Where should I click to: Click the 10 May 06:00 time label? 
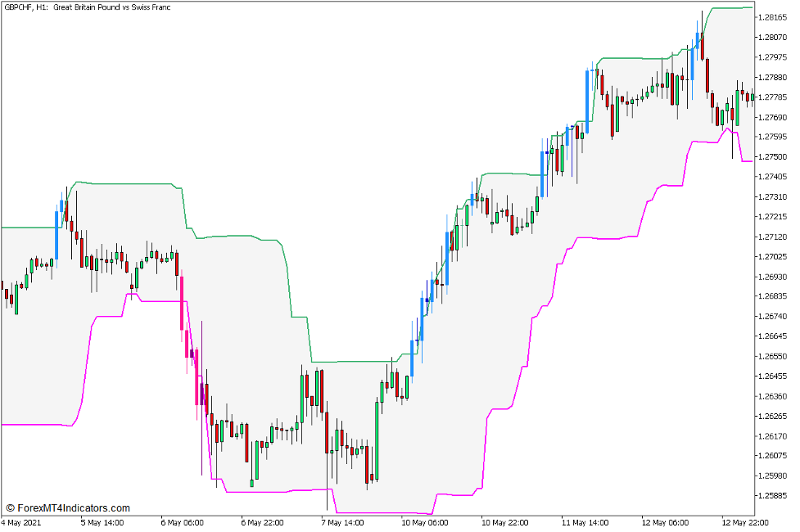[x=423, y=522]
